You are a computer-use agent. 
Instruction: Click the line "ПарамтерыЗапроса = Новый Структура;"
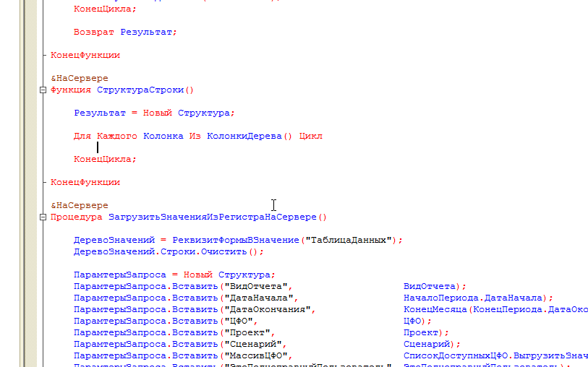pyautogui.click(x=174, y=275)
